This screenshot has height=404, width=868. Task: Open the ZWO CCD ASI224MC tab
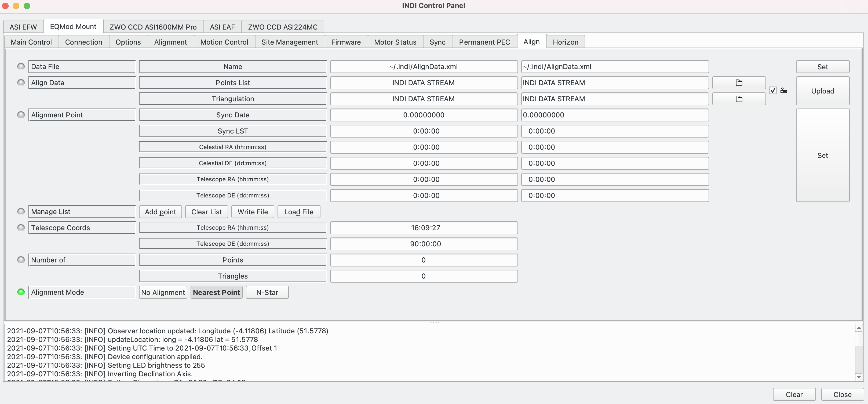click(x=283, y=27)
